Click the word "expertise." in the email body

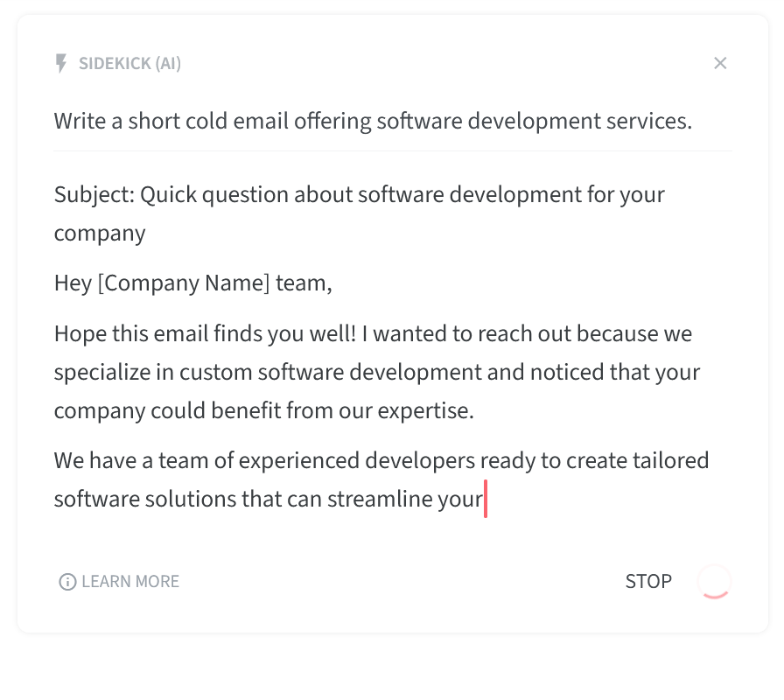[425, 411]
